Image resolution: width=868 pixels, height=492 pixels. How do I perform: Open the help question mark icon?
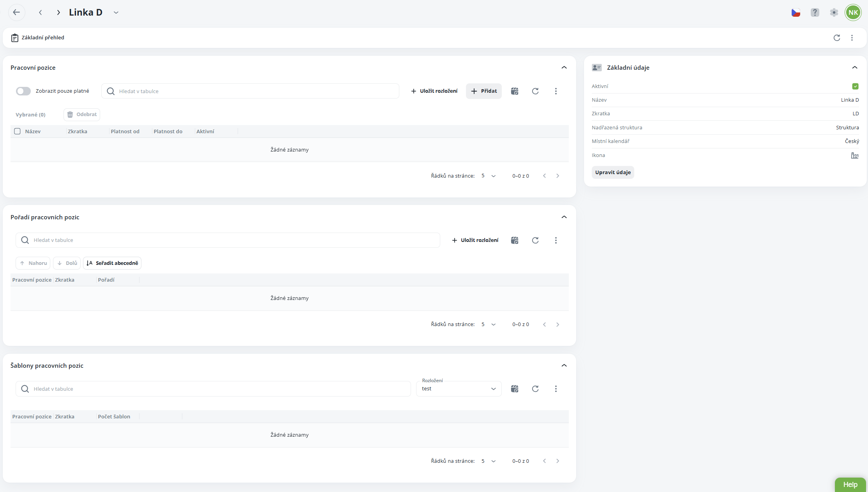pyautogui.click(x=815, y=12)
